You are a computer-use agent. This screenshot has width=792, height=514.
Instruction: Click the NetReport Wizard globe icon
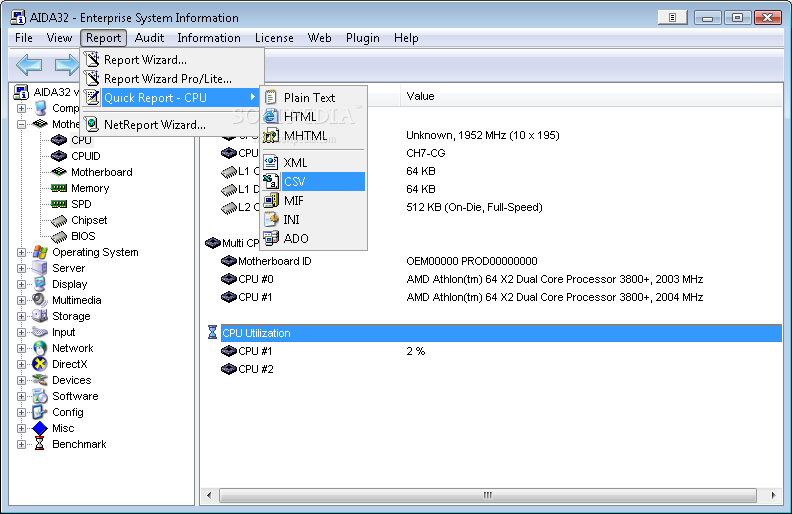click(92, 124)
